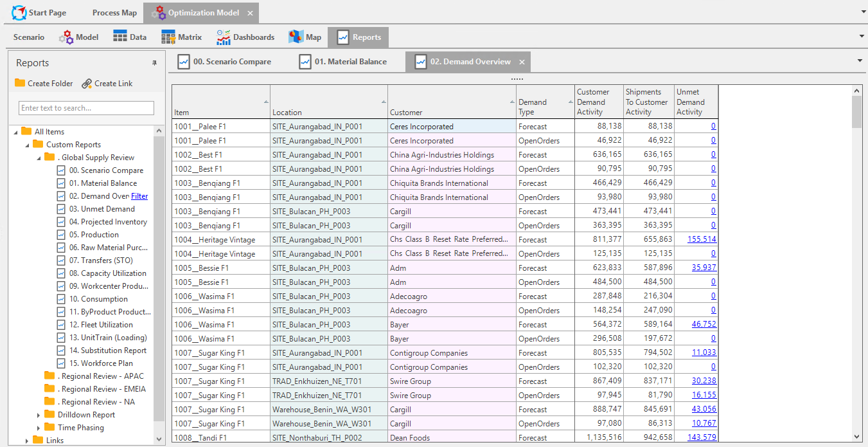Click the Time Phasing folder icon
This screenshot has width=868, height=447.
49,427
